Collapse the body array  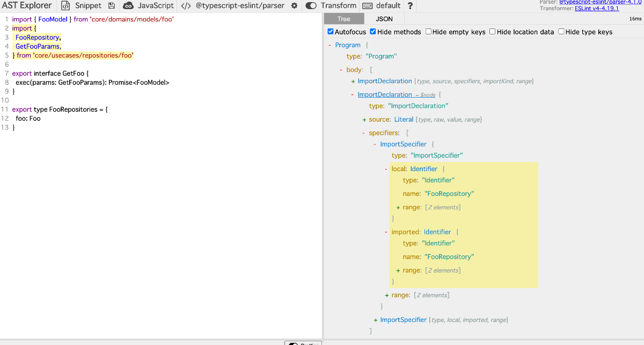pyautogui.click(x=341, y=70)
